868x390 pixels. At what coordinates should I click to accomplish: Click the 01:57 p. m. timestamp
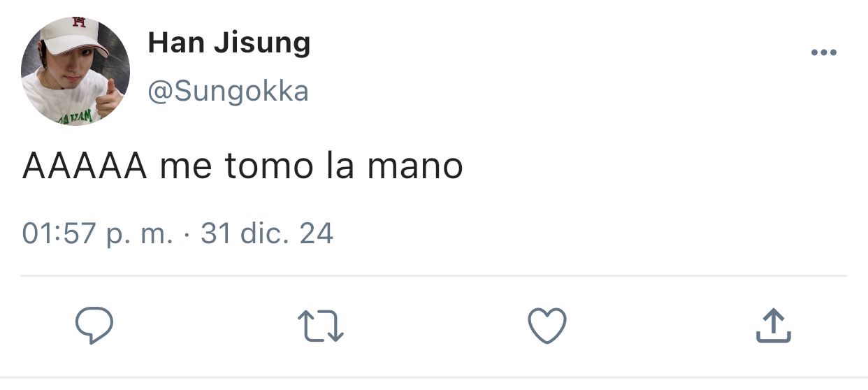point(97,233)
